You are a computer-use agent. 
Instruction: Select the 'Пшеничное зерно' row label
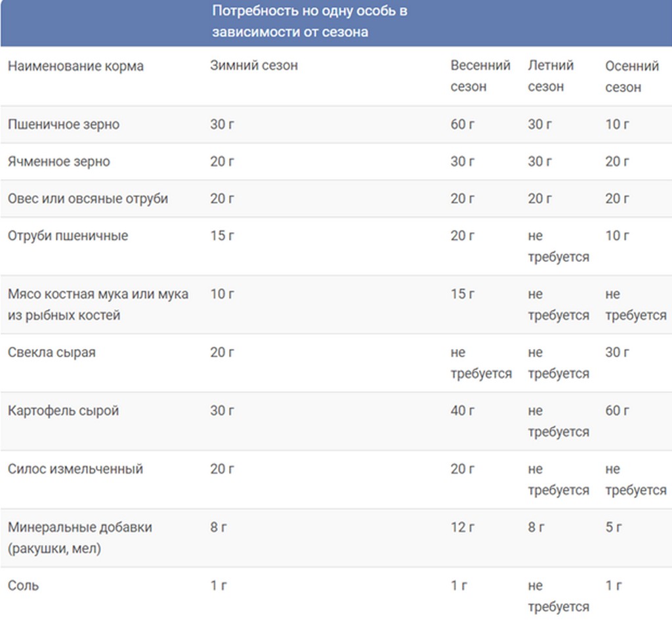(x=64, y=125)
